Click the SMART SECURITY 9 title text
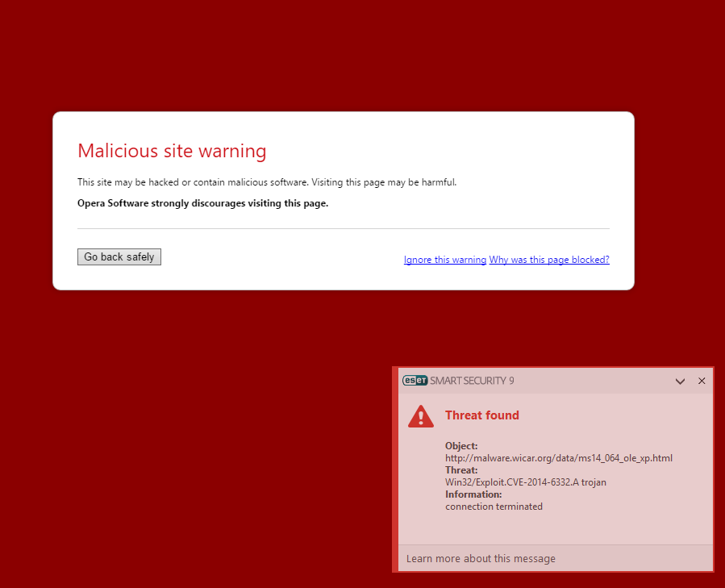The width and height of the screenshot is (725, 588). [x=472, y=380]
